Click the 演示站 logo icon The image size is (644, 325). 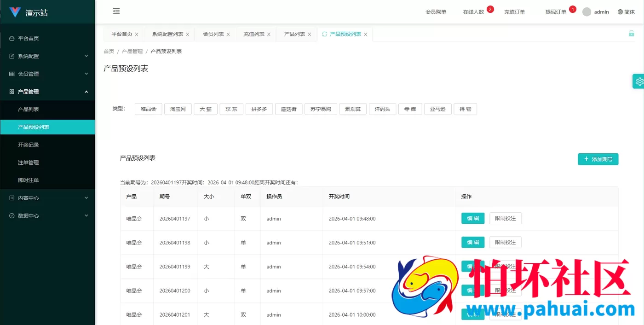click(x=15, y=12)
